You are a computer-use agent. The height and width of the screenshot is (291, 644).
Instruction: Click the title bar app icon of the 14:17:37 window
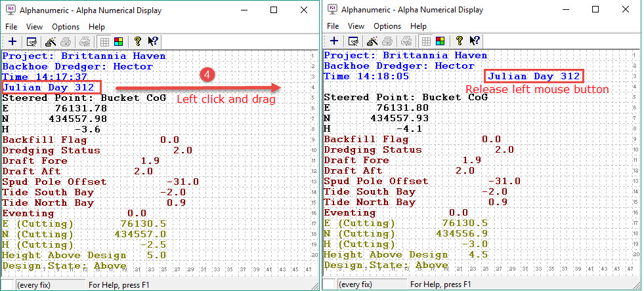pos(12,10)
